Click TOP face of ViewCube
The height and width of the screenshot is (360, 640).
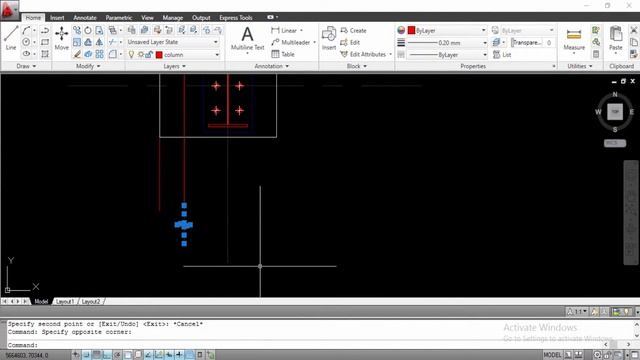[615, 111]
